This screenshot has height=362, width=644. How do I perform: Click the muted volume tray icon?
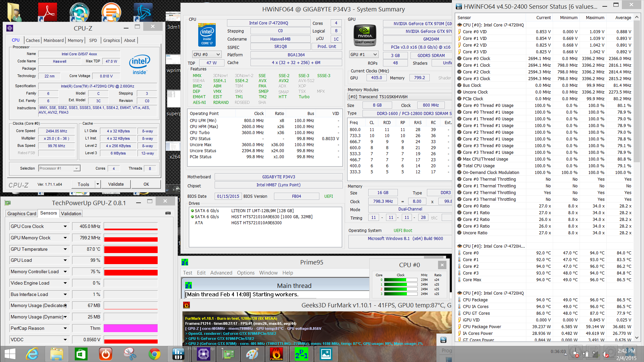coord(605,354)
